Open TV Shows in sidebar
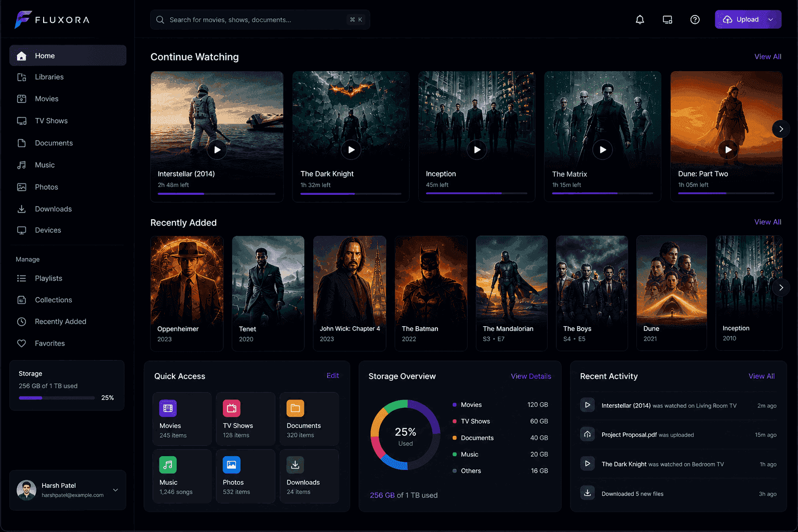798x532 pixels. pos(68,121)
